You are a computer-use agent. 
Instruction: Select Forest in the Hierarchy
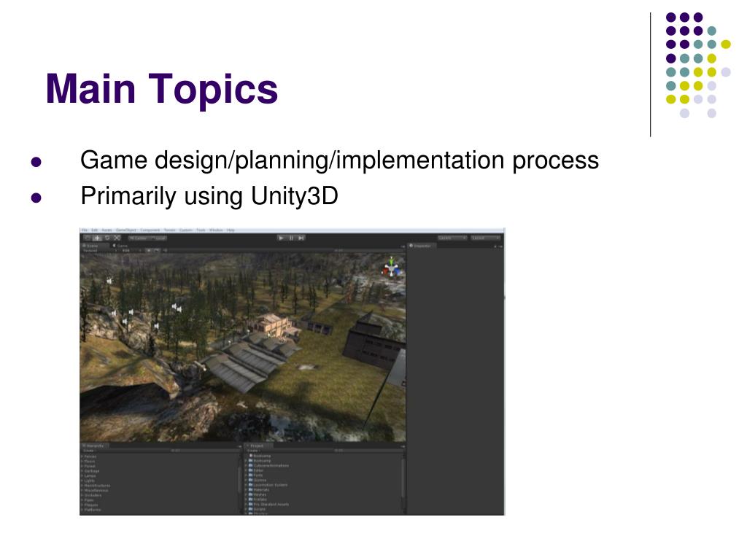point(90,466)
